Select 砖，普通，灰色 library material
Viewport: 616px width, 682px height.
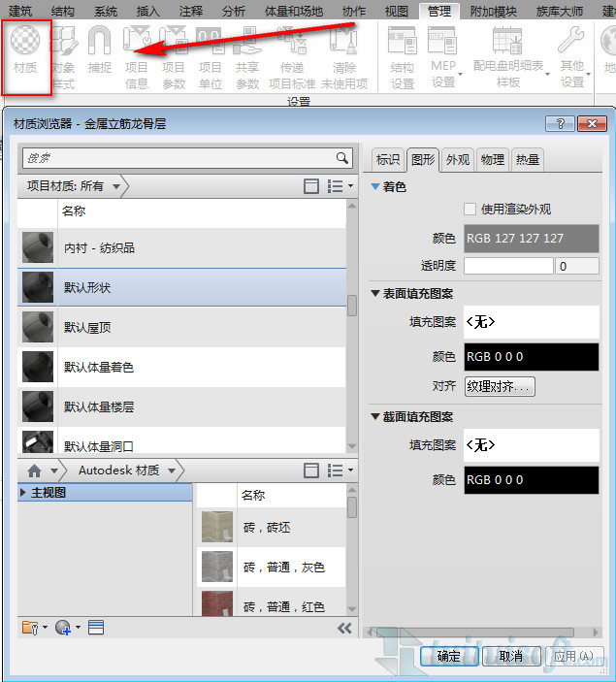272,568
